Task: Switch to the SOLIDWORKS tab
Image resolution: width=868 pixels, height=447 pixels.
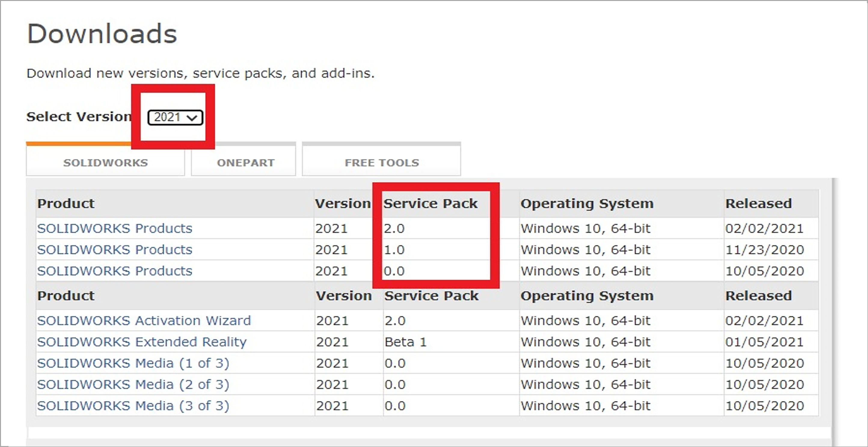Action: pyautogui.click(x=106, y=159)
